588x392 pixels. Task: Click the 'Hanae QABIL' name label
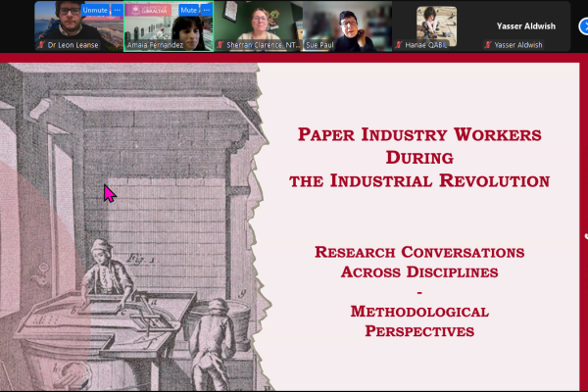coord(426,45)
